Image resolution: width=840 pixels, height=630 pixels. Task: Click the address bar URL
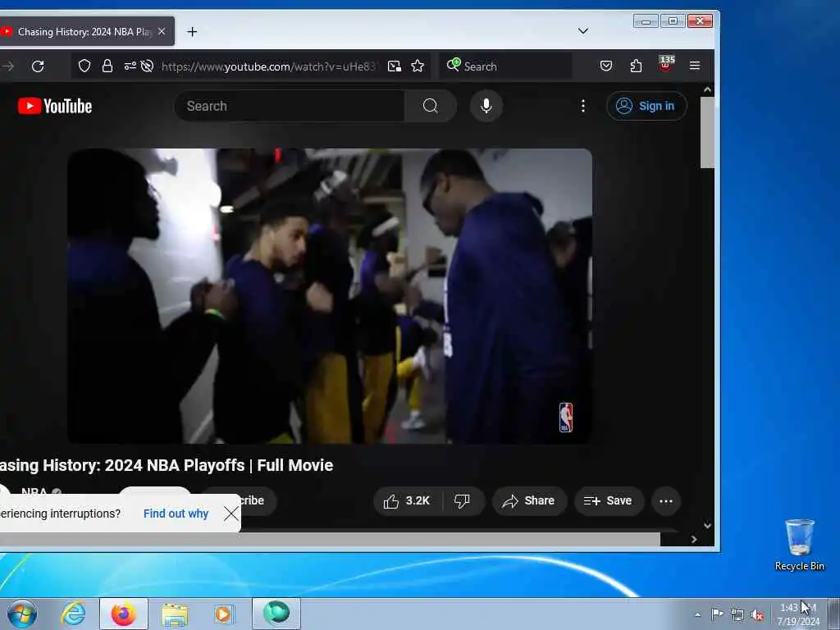coord(268,66)
